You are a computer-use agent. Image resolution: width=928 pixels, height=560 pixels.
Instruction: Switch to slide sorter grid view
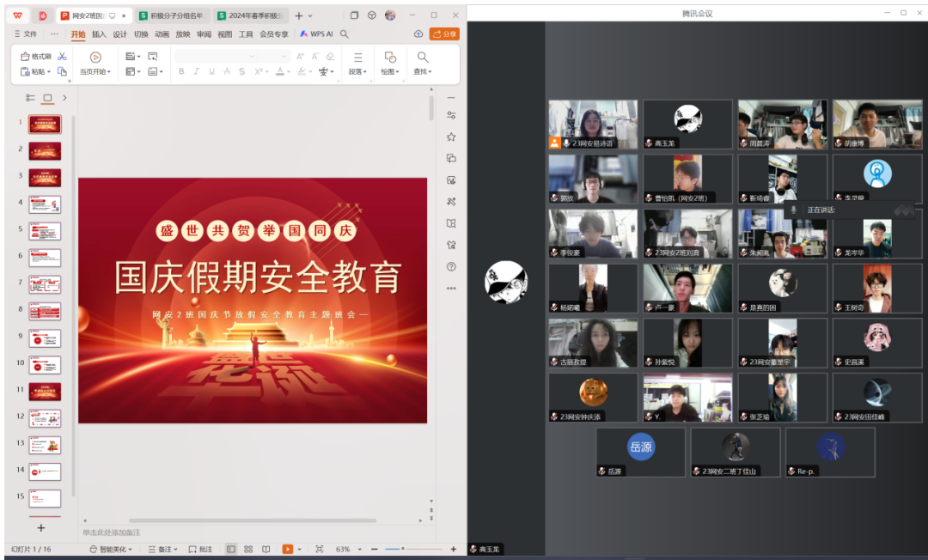pyautogui.click(x=248, y=549)
